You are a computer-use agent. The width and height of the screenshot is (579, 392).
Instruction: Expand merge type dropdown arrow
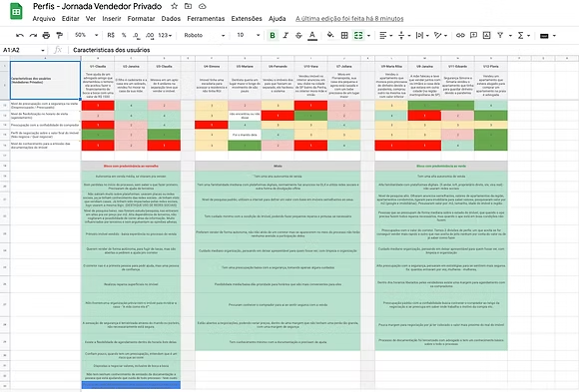coord(368,36)
